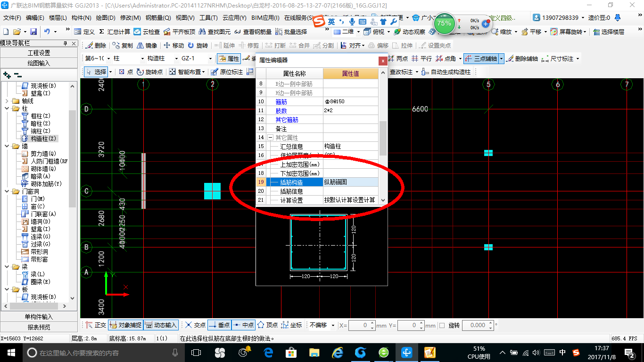Switch to 工程设置 panel
This screenshot has height=362, width=644.
point(39,53)
